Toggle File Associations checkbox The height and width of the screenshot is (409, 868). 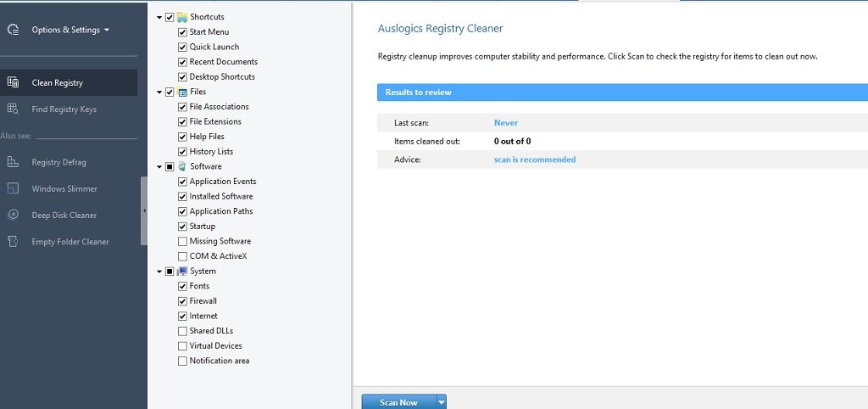[x=182, y=107]
